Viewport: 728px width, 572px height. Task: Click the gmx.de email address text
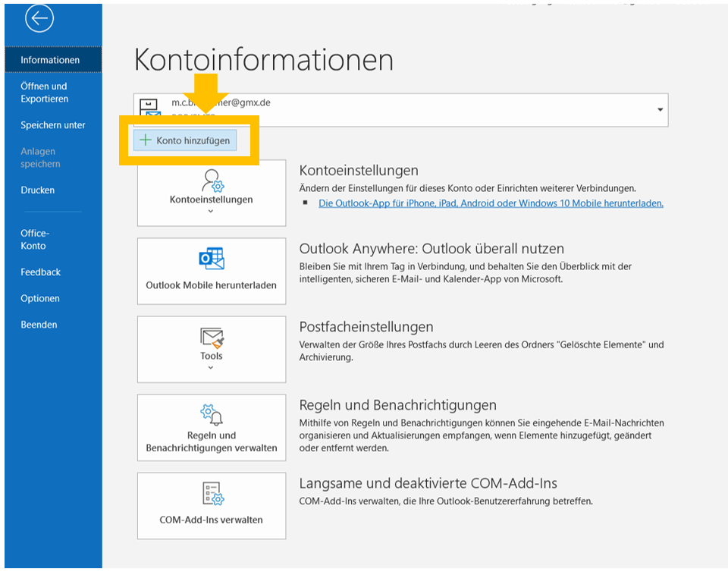pyautogui.click(x=221, y=102)
